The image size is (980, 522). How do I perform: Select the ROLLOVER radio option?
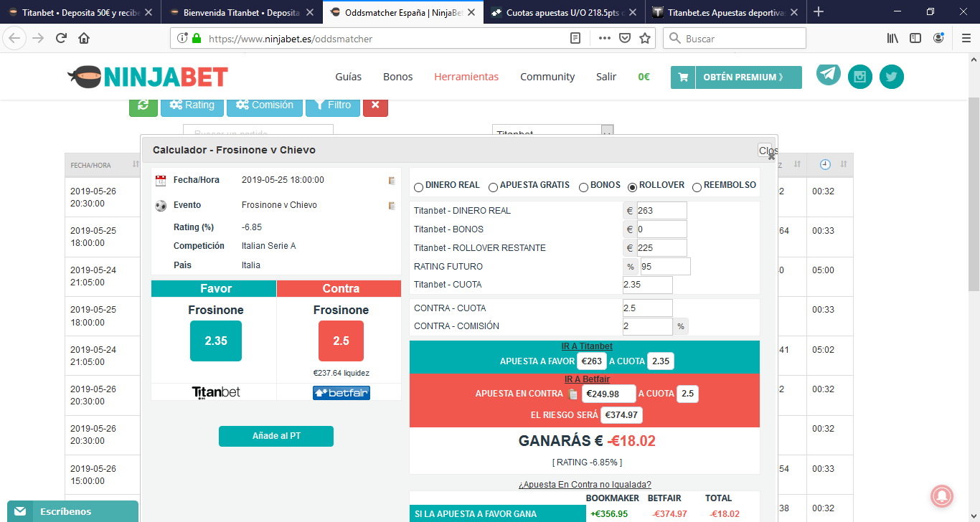tap(633, 187)
